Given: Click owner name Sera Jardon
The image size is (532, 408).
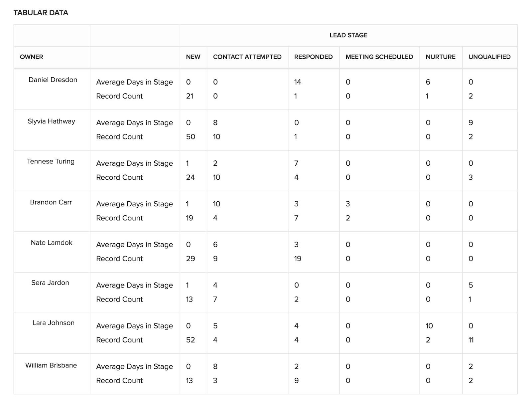Looking at the screenshot, I should pyautogui.click(x=50, y=283).
